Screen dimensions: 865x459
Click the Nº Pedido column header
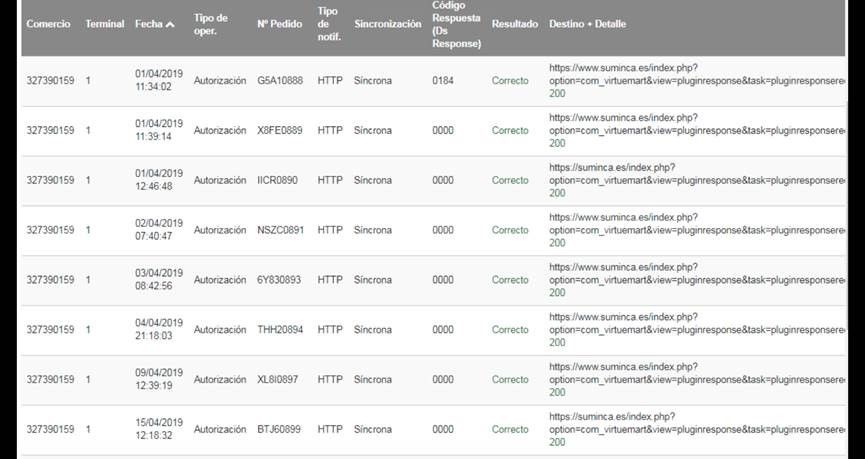[x=280, y=24]
